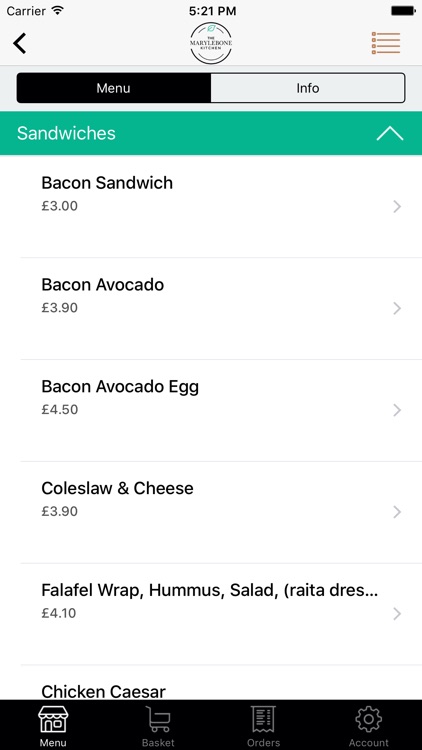Tap the Wi-Fi icon in status bar
Viewport: 422px width, 750px height.
(x=58, y=10)
